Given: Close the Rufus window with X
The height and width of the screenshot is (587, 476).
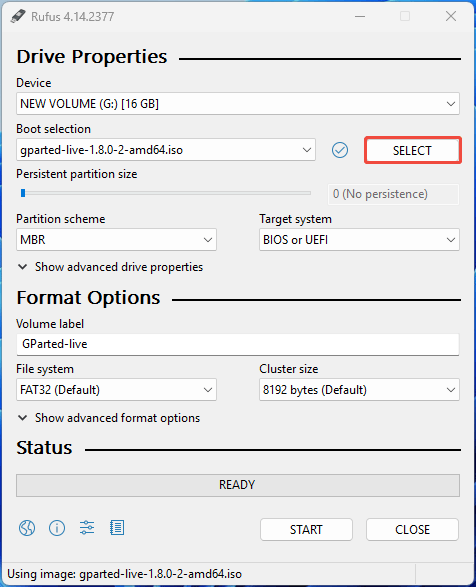Looking at the screenshot, I should point(451,16).
